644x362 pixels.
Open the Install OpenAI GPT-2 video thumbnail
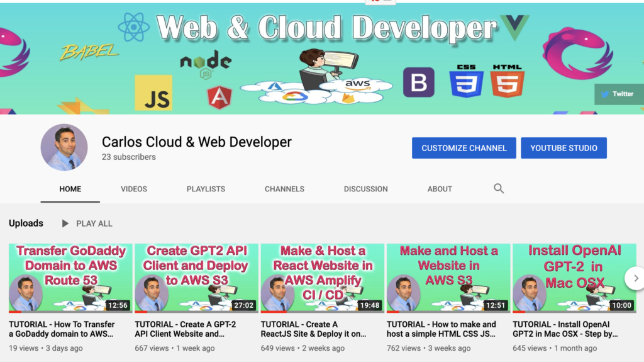tap(574, 278)
